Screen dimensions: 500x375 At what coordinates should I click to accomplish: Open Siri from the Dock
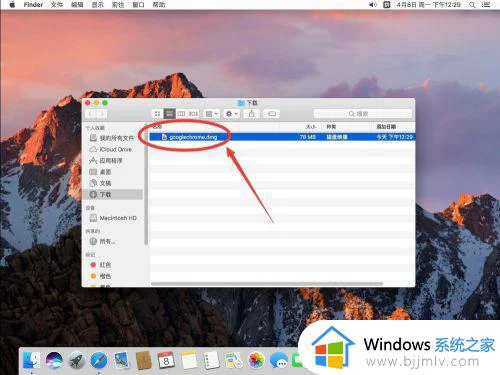pyautogui.click(x=54, y=360)
